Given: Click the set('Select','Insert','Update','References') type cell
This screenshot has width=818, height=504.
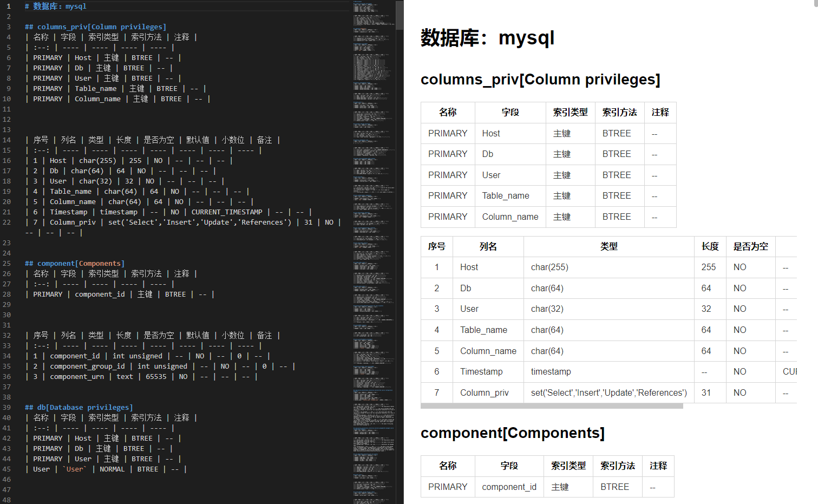Looking at the screenshot, I should coord(607,392).
